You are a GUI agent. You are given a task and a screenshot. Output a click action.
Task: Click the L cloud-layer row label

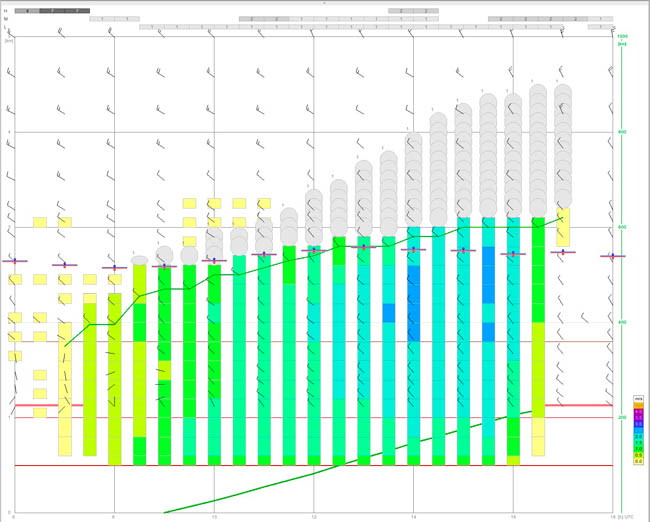[5, 27]
